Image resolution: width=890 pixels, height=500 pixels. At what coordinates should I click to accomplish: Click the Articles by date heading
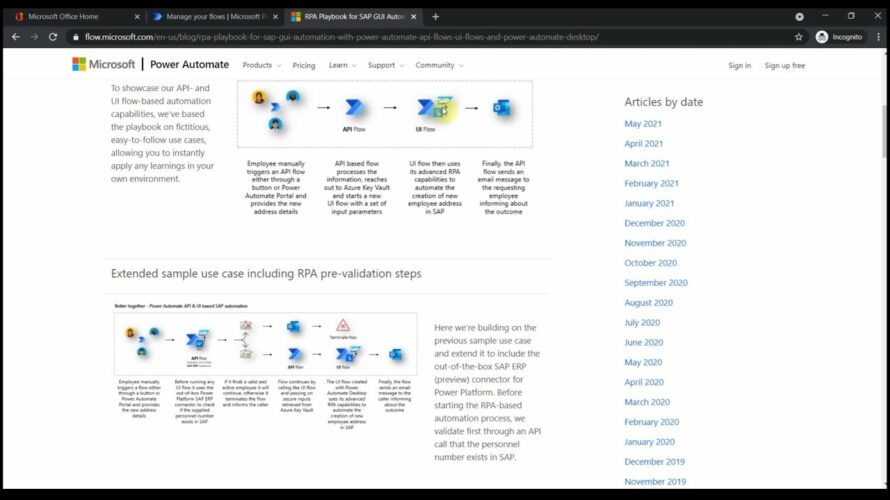[664, 102]
